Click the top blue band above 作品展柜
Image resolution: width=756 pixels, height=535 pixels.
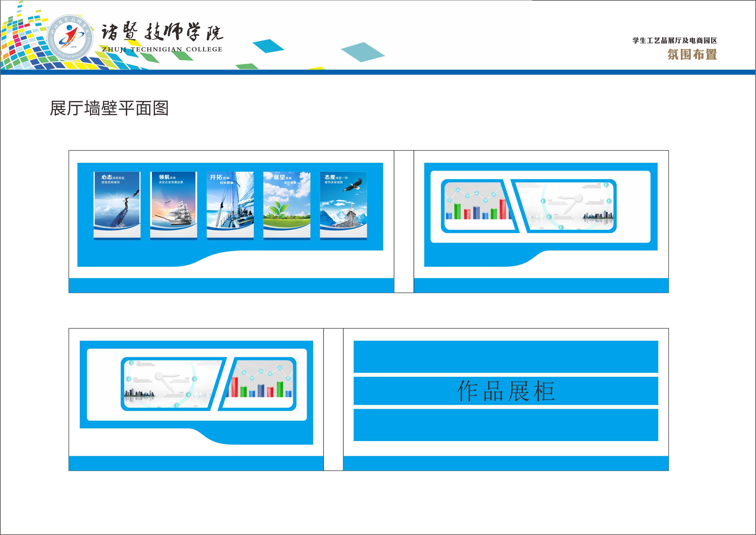[x=506, y=356]
